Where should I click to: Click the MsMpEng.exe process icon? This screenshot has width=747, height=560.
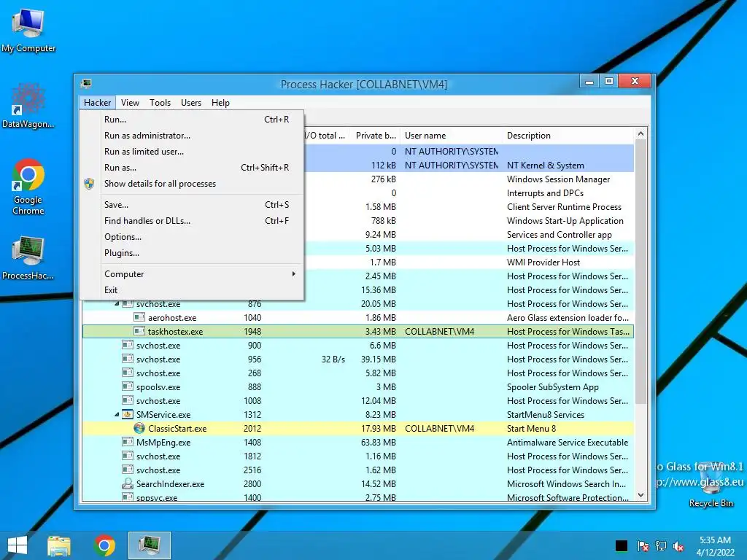pyautogui.click(x=127, y=442)
